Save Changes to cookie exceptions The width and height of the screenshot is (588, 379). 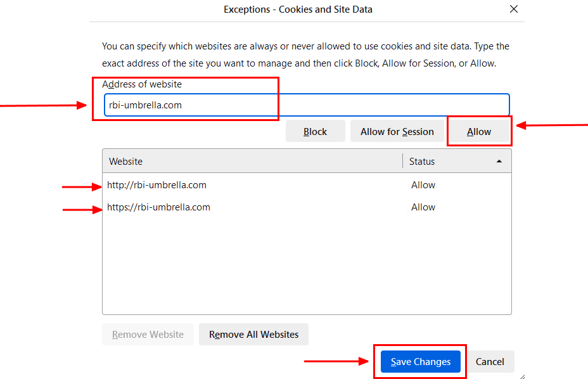pos(420,361)
